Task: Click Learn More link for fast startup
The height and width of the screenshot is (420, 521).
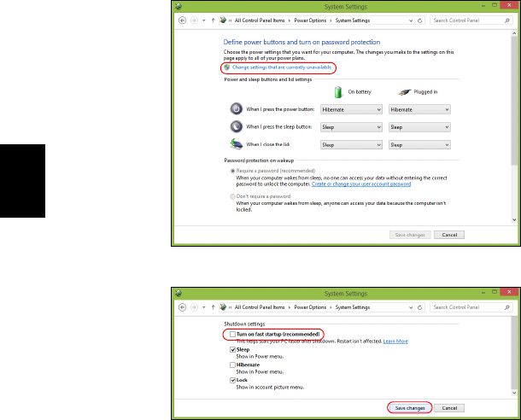Action: 395,341
